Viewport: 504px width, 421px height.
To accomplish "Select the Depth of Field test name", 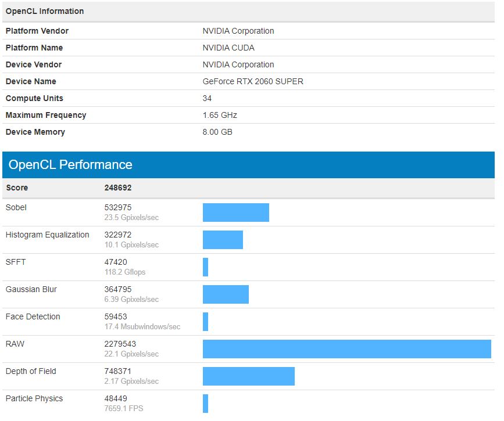I will click(x=31, y=371).
